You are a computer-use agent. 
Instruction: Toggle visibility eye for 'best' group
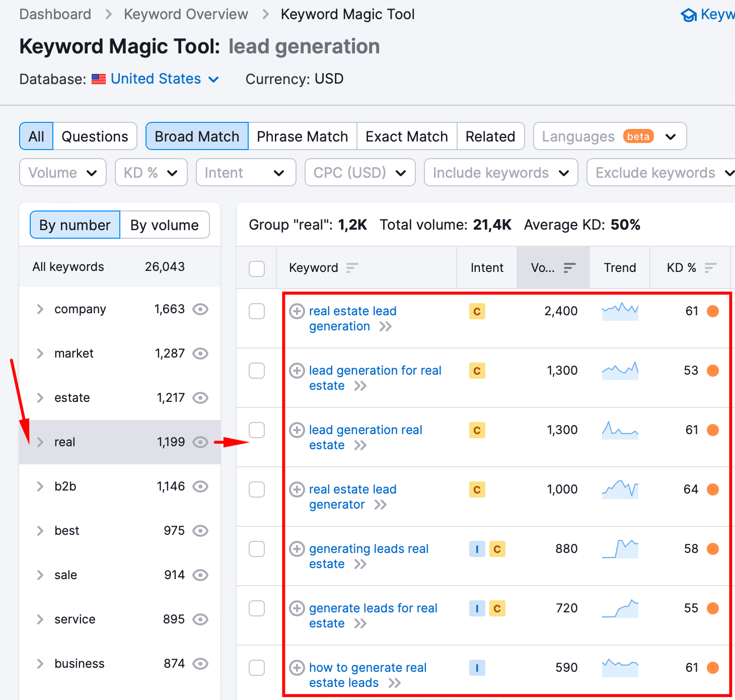point(200,531)
